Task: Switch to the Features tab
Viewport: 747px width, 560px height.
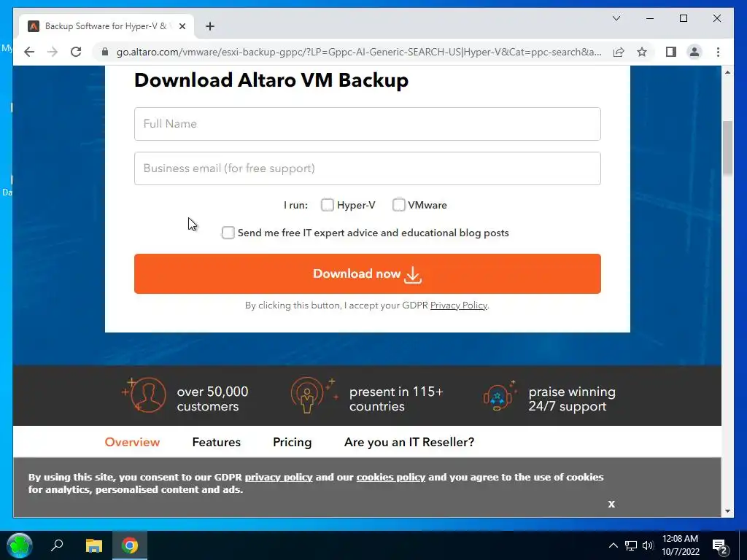Action: click(216, 443)
